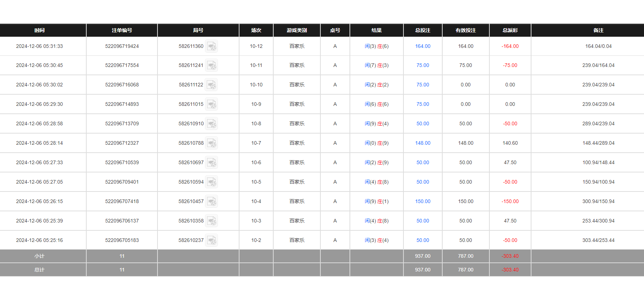The image size is (644, 288).
Task: Click the 有效投注 column header
Action: 465,31
